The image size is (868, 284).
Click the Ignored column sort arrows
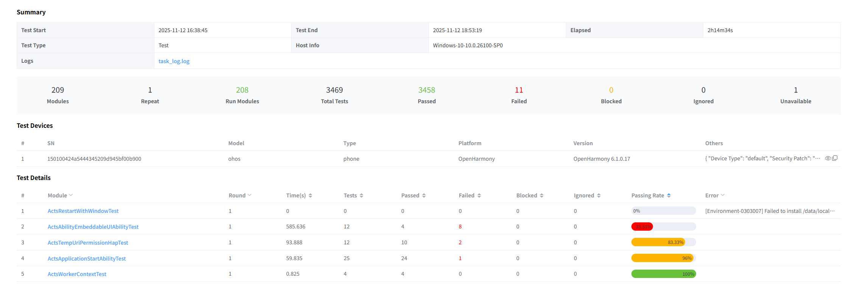pos(599,196)
